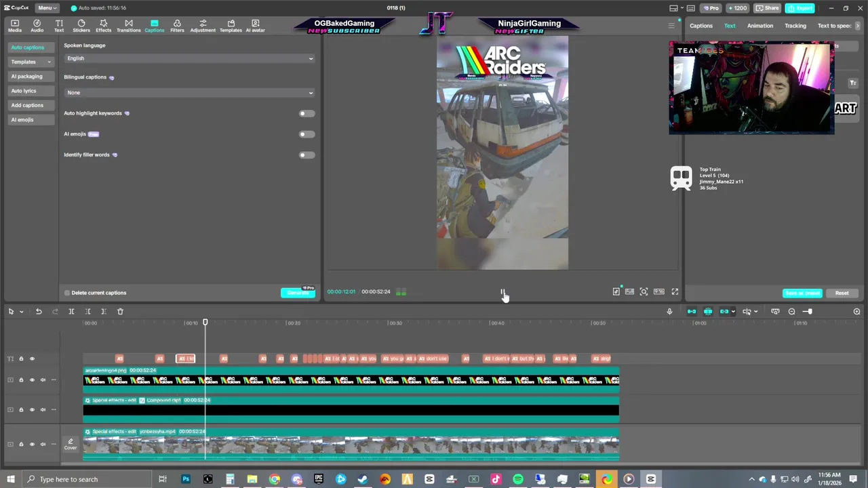Open the Menu dropdown

point(46,8)
